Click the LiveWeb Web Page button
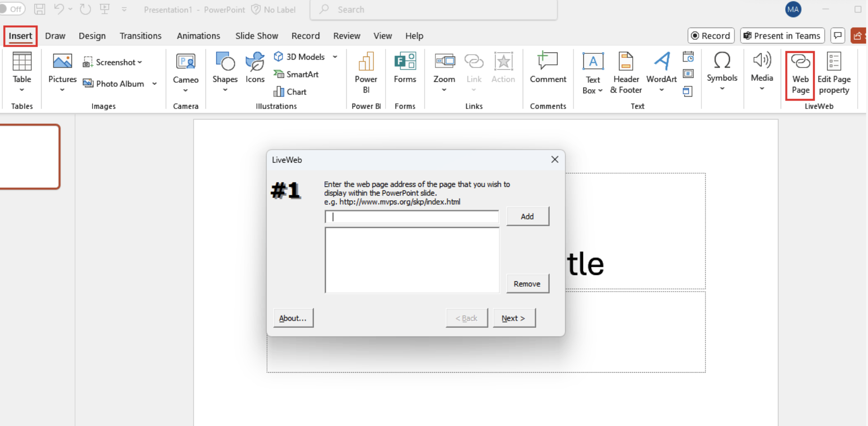The width and height of the screenshot is (868, 426). [x=800, y=75]
